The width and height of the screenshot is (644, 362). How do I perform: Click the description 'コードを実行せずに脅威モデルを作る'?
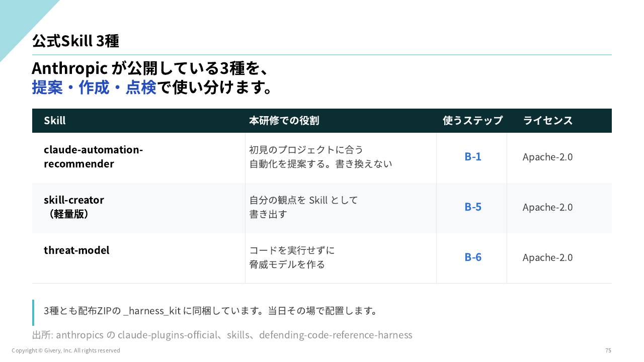[x=292, y=257]
